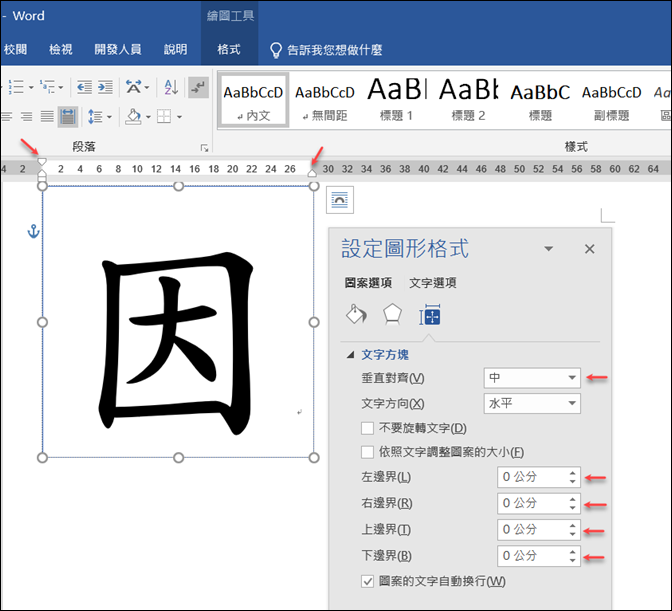
Task: Click justify alignment icon
Action: click(x=47, y=116)
